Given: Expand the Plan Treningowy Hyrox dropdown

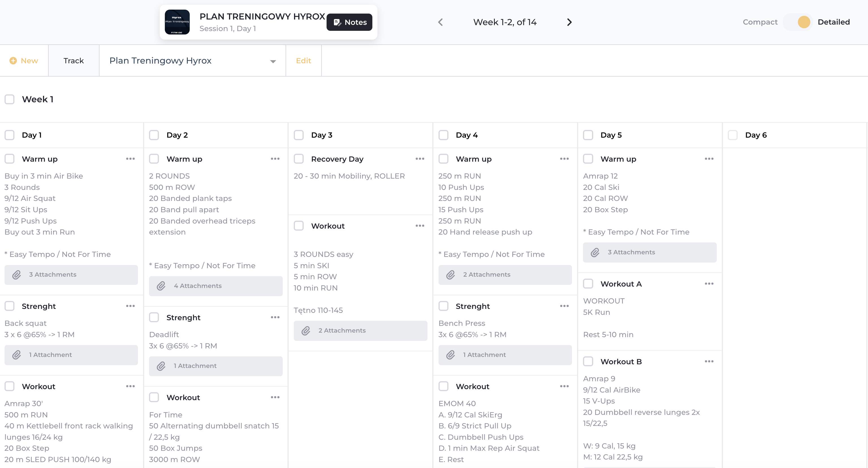Looking at the screenshot, I should (193, 60).
